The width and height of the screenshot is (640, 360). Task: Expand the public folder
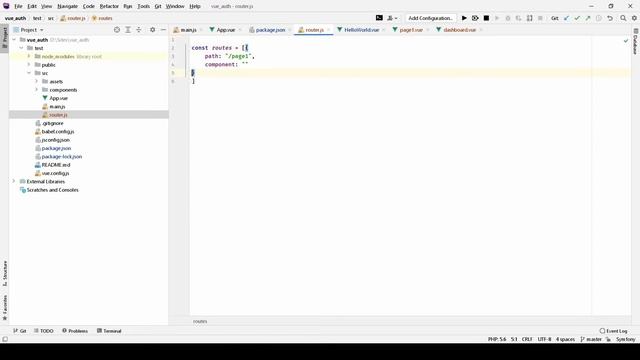29,65
